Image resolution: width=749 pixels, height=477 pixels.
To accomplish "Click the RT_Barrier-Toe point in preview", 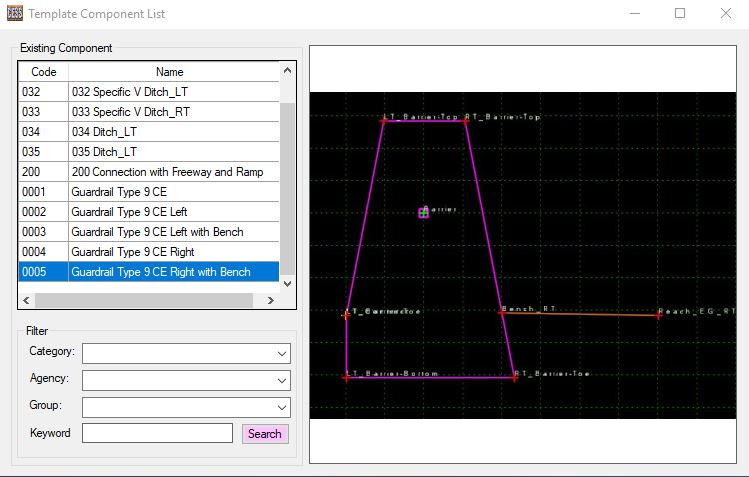I will (514, 378).
